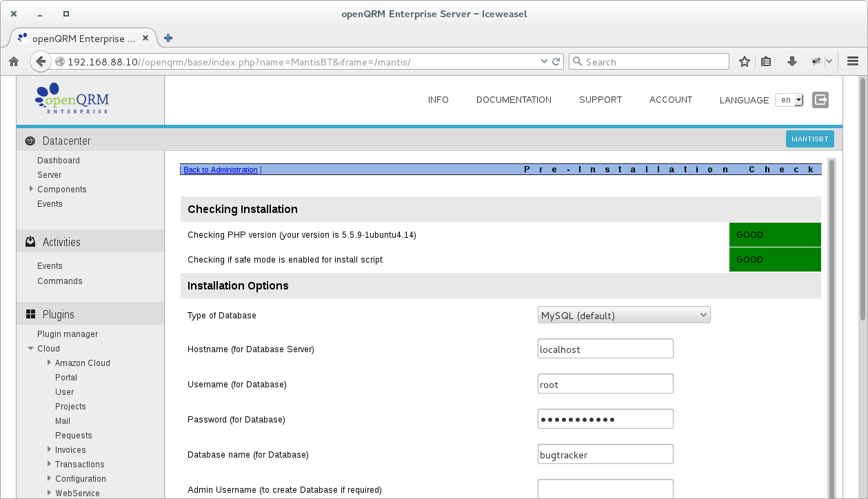
Task: Open Dashboard in the Datacenter section
Action: click(x=59, y=160)
